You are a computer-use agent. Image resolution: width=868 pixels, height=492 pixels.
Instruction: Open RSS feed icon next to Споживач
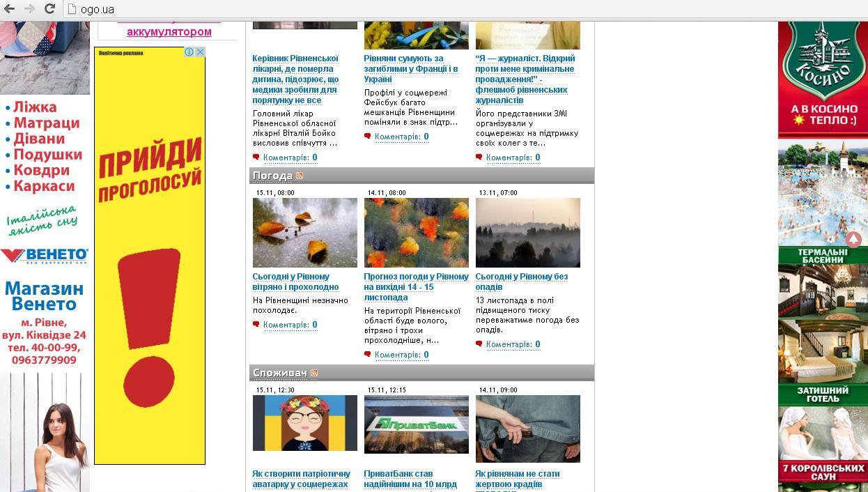coord(314,374)
